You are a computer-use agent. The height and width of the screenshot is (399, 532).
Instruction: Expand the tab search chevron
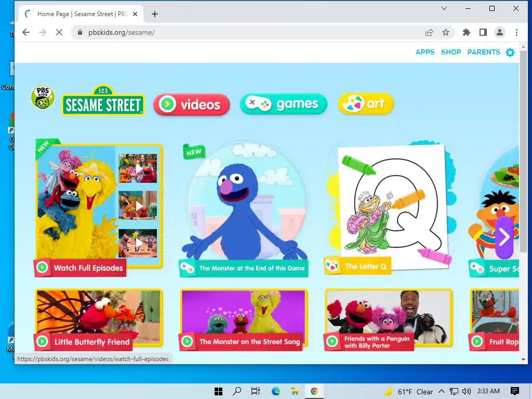pos(444,8)
